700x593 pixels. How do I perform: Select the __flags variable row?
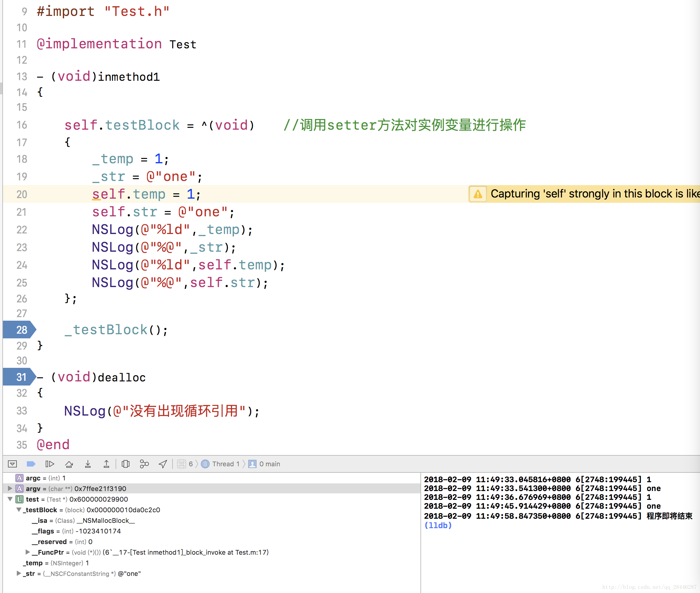click(x=211, y=531)
